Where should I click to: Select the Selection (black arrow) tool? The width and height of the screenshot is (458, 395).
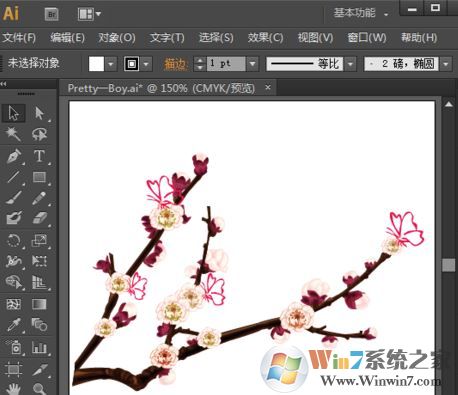tap(13, 113)
